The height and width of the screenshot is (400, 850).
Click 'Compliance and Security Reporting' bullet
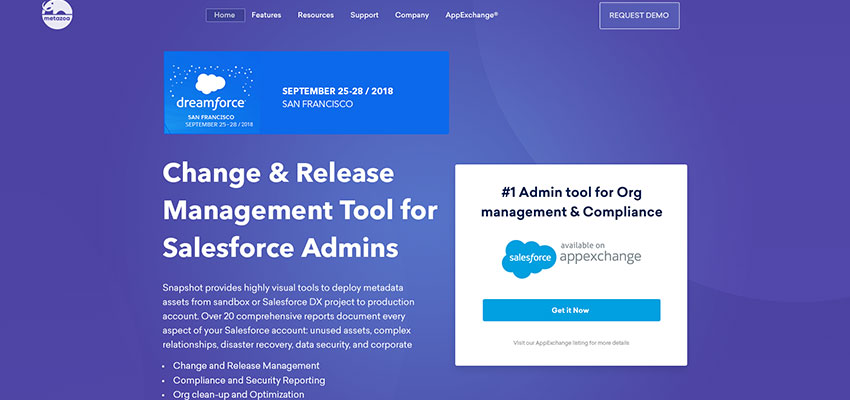249,380
